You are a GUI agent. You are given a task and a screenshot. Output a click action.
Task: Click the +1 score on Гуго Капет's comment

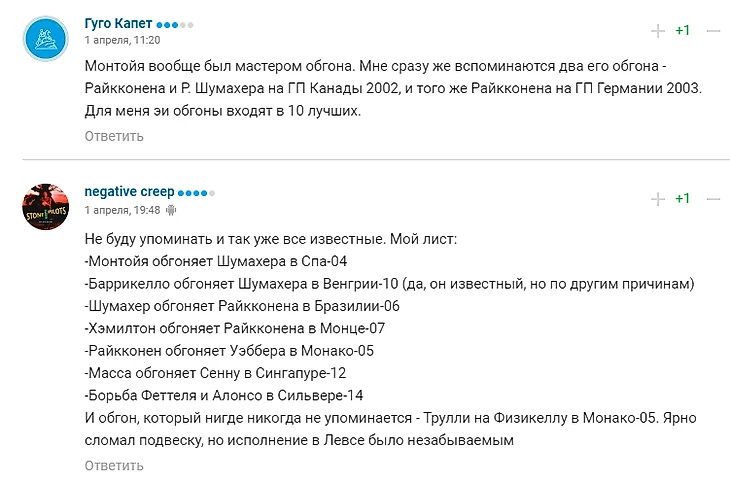point(683,31)
